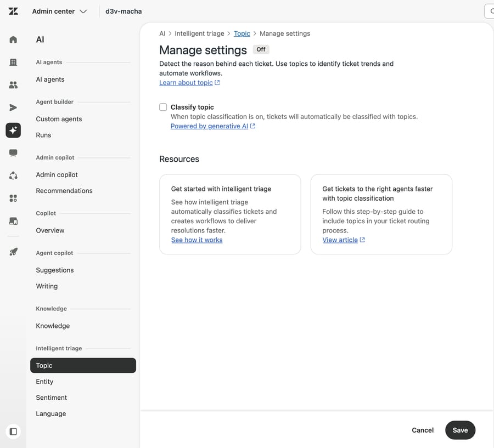The image size is (494, 448).
Task: Open the Apps and integrations icon
Action: 13,199
